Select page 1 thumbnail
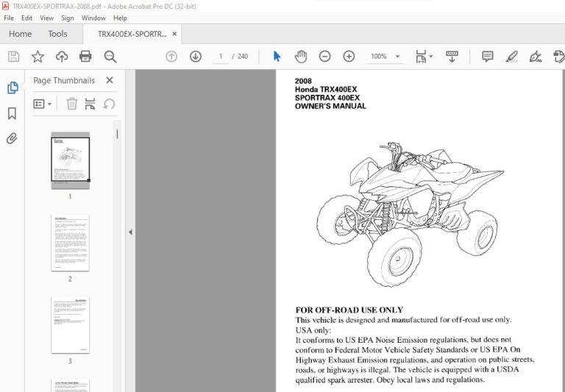 click(71, 160)
